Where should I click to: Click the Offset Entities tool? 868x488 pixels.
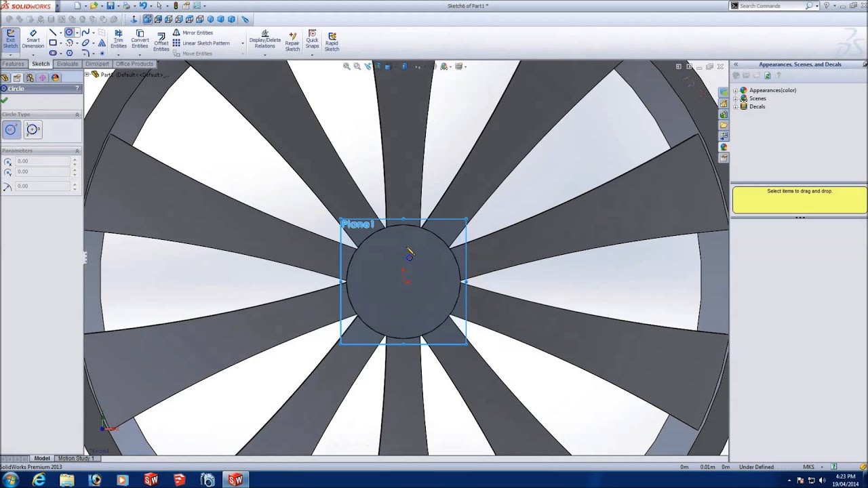tap(161, 42)
